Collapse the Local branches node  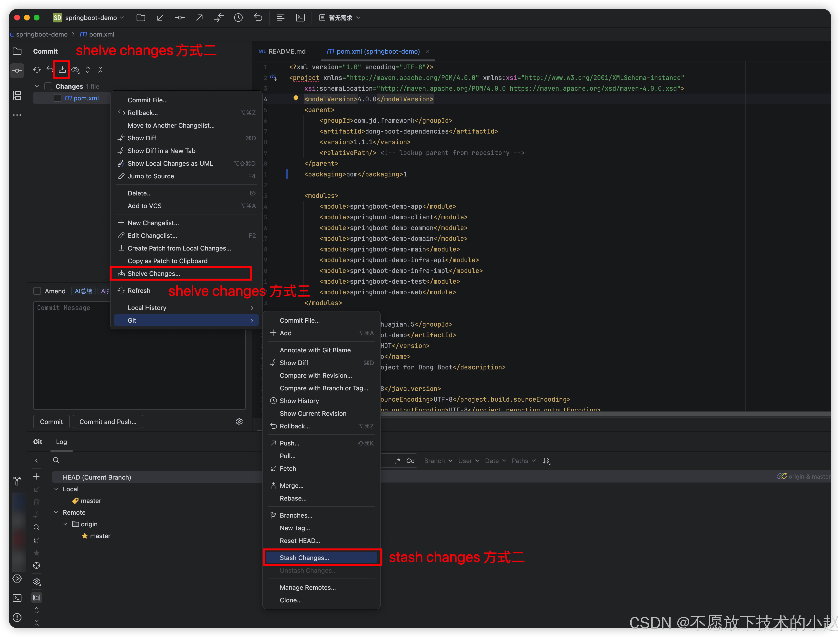pyautogui.click(x=56, y=489)
